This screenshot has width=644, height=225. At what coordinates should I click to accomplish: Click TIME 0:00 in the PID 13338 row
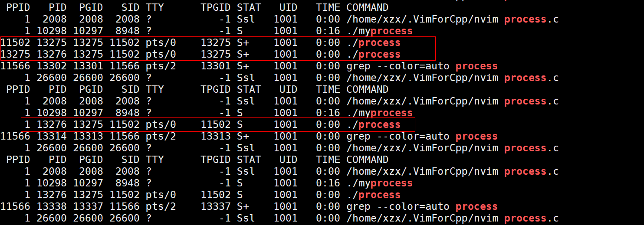[328, 206]
